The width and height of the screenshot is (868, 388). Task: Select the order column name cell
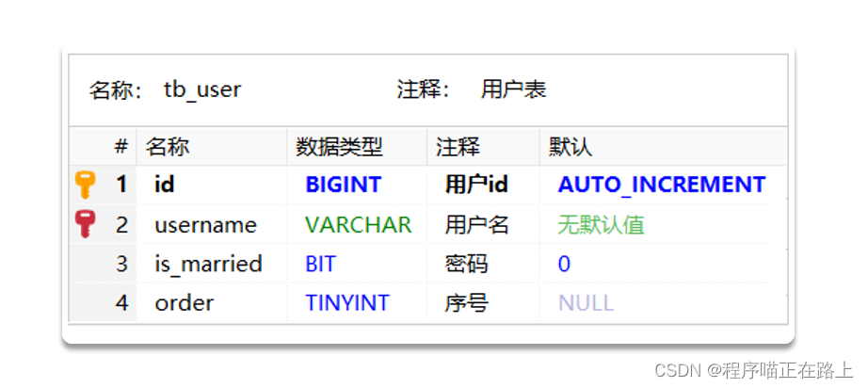212,302
